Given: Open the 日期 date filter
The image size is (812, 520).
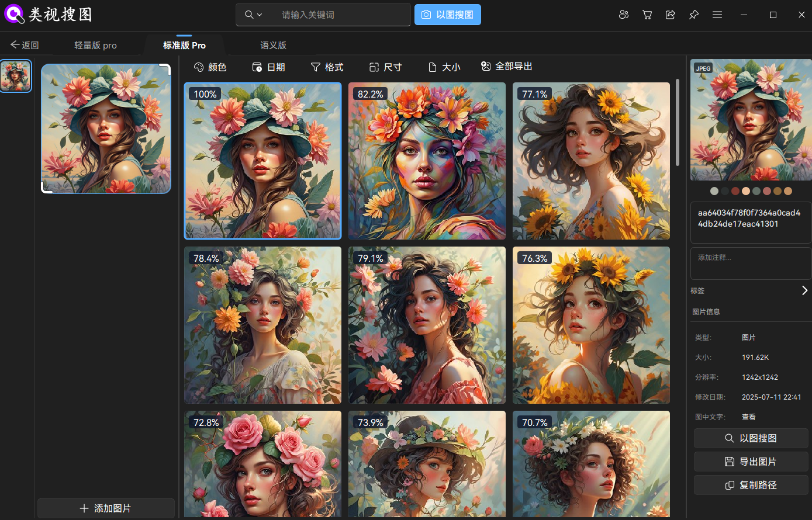Looking at the screenshot, I should point(268,67).
